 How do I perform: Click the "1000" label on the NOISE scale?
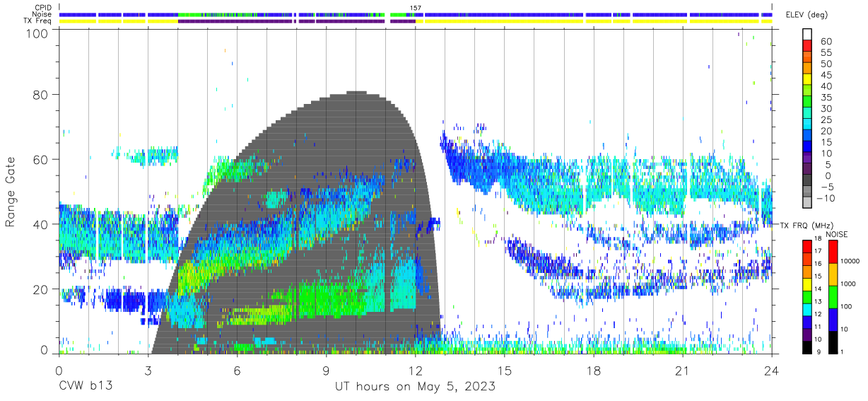click(x=848, y=284)
